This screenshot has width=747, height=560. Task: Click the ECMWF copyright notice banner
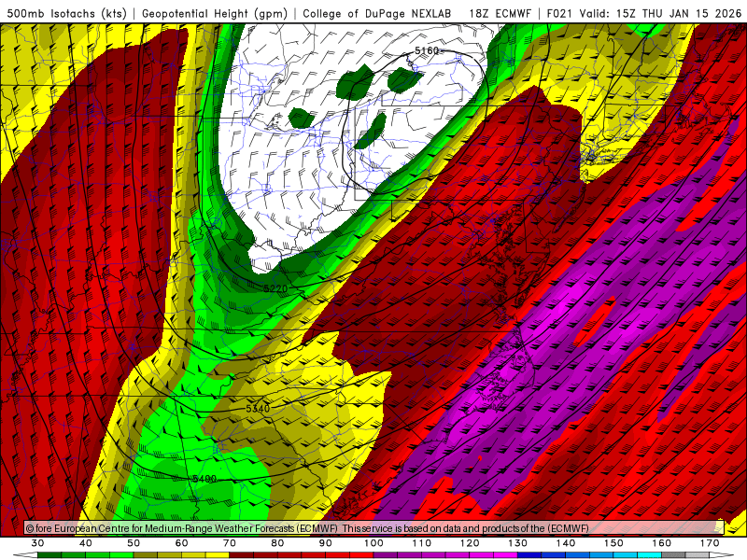click(x=374, y=528)
